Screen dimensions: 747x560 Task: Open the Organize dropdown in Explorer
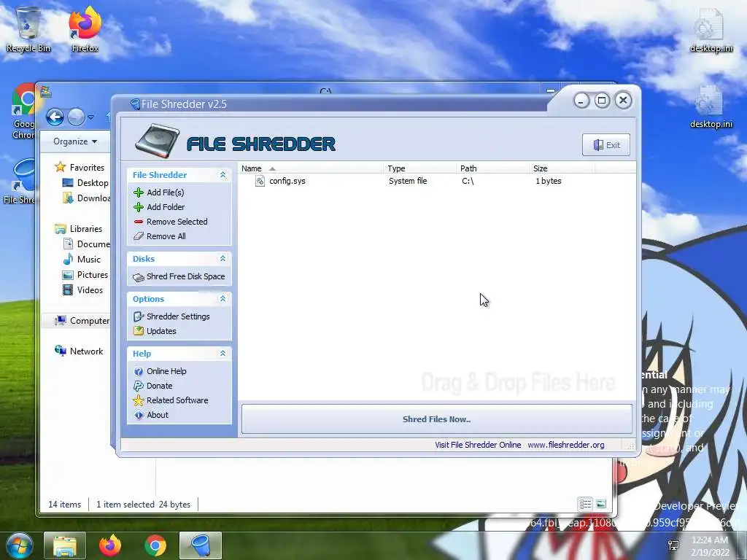75,141
